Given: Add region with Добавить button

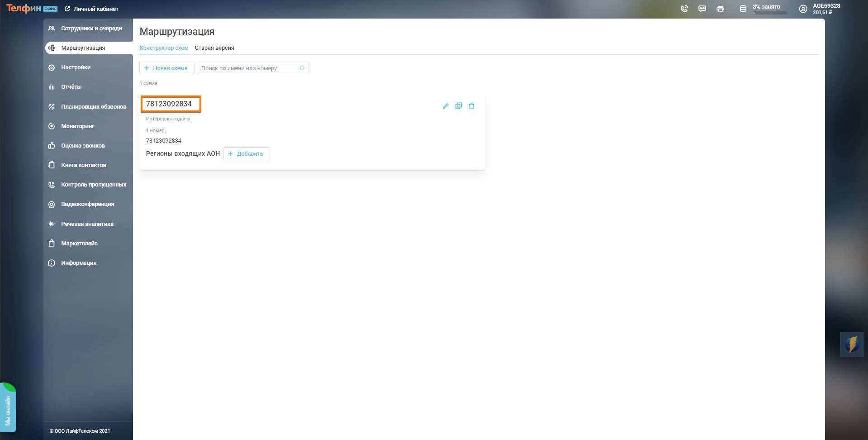Looking at the screenshot, I should tap(247, 153).
